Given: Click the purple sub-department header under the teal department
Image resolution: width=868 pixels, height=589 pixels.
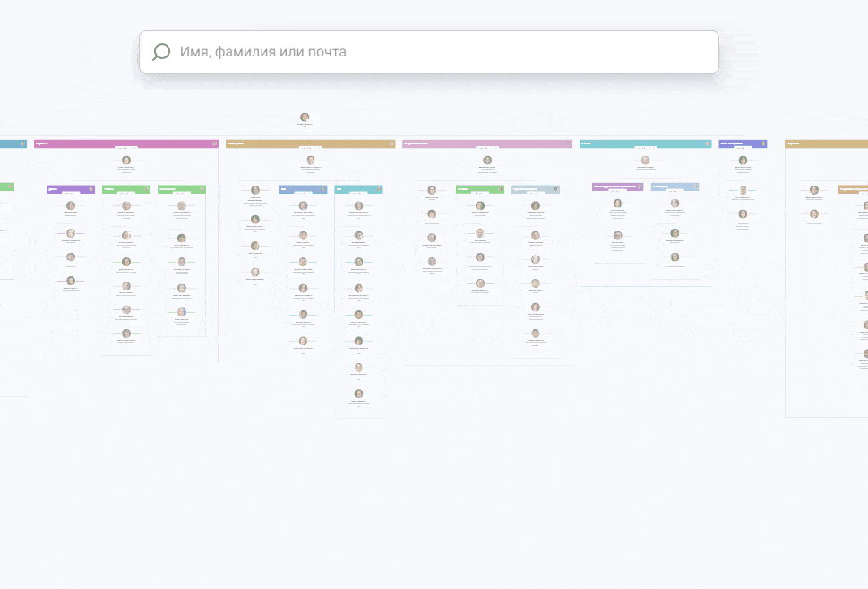Looking at the screenshot, I should 614,186.
